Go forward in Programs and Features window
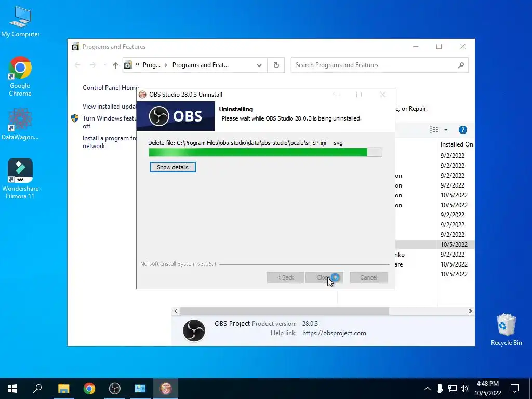Viewport: 532px width, 399px height. click(92, 65)
